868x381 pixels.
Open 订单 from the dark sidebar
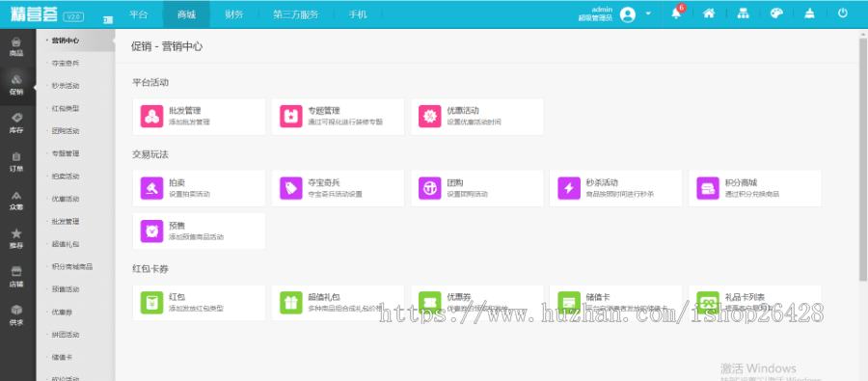16,162
